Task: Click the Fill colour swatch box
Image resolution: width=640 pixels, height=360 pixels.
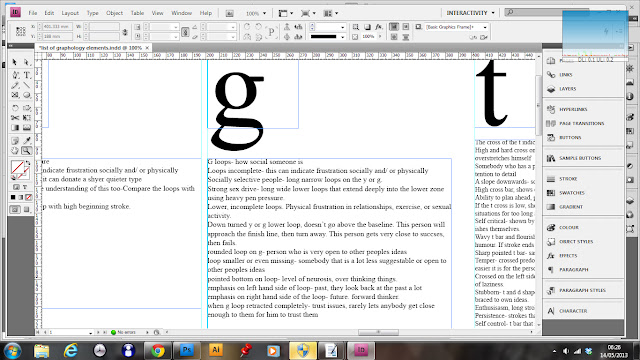Action: coord(17,167)
